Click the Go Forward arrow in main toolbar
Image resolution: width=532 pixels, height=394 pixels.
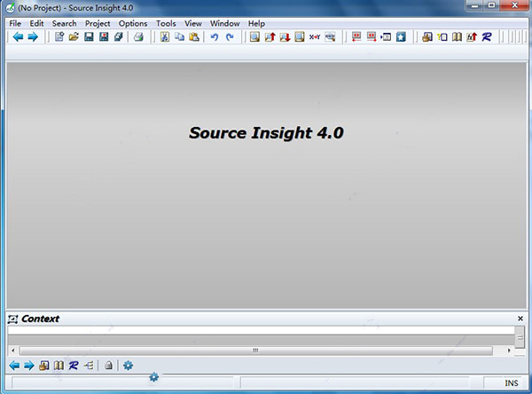pos(33,36)
